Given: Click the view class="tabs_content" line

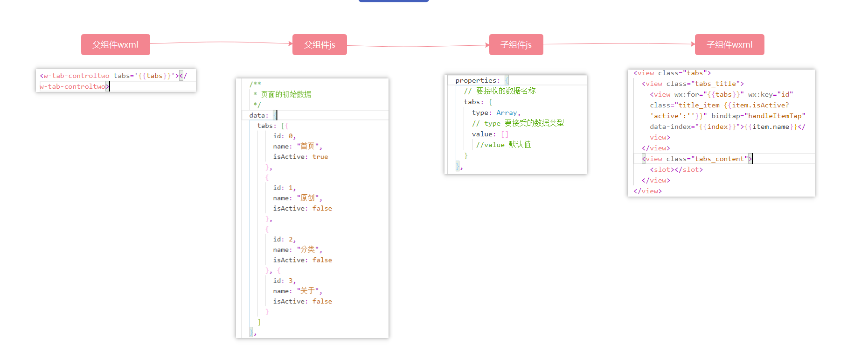Looking at the screenshot, I should point(697,159).
